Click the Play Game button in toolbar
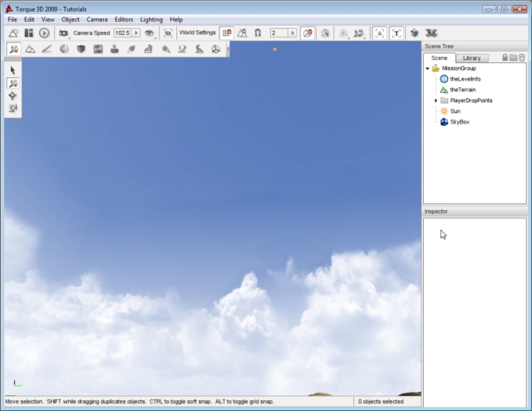The width and height of the screenshot is (532, 411). (44, 32)
